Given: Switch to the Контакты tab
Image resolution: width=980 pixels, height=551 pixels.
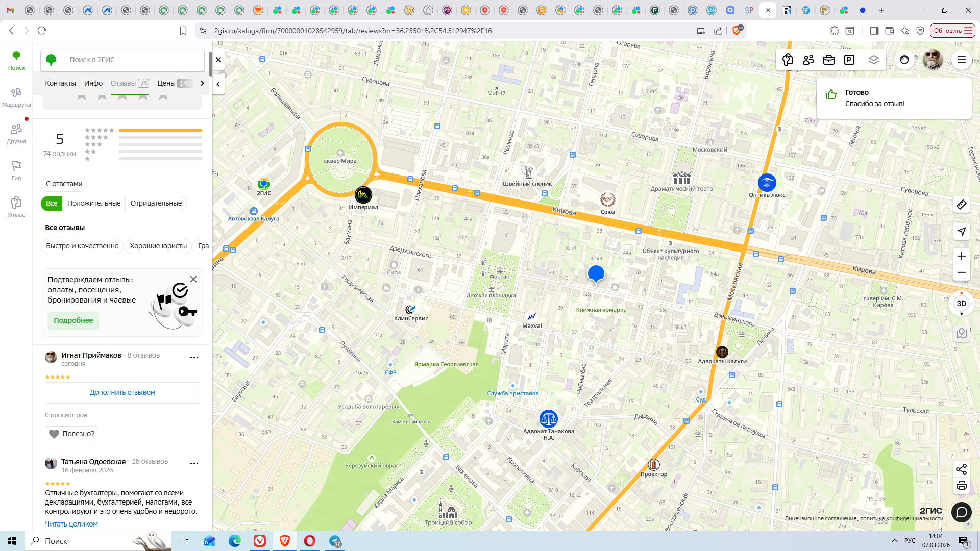Looking at the screenshot, I should [x=60, y=83].
